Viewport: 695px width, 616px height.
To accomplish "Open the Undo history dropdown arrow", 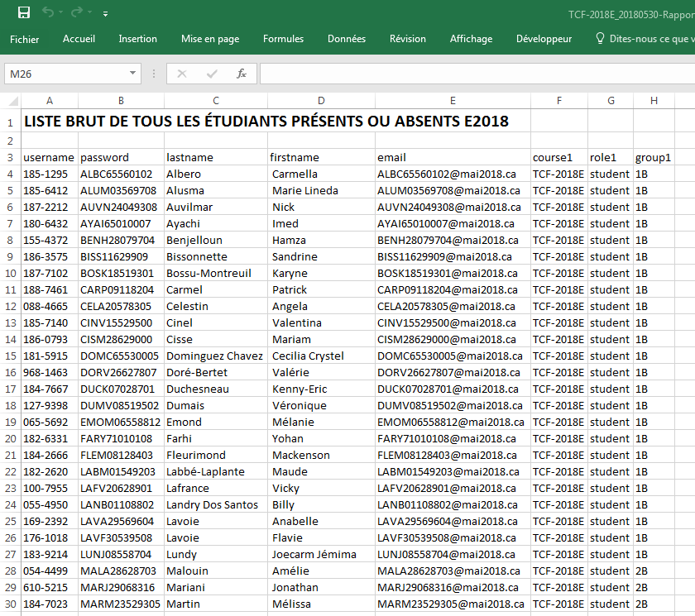I will (x=61, y=14).
